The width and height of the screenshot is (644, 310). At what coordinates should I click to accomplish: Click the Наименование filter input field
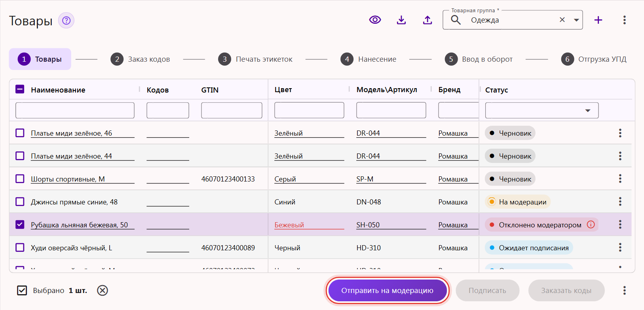click(75, 110)
